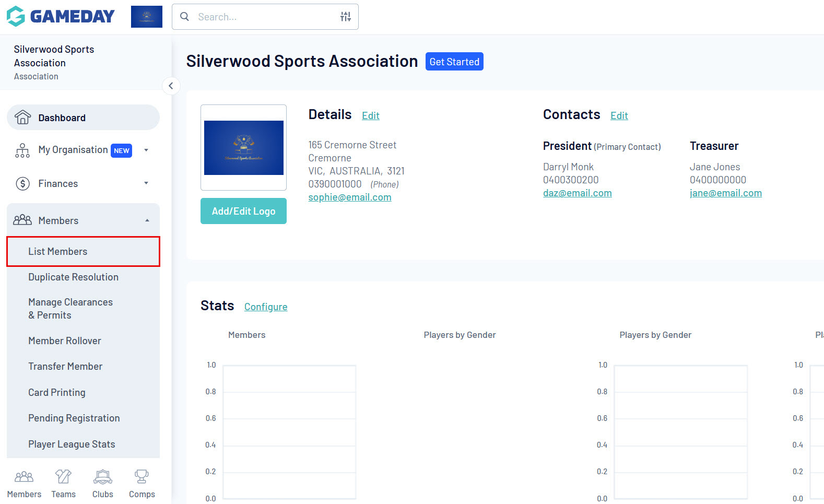Collapse the Members menu arrow

click(x=147, y=220)
